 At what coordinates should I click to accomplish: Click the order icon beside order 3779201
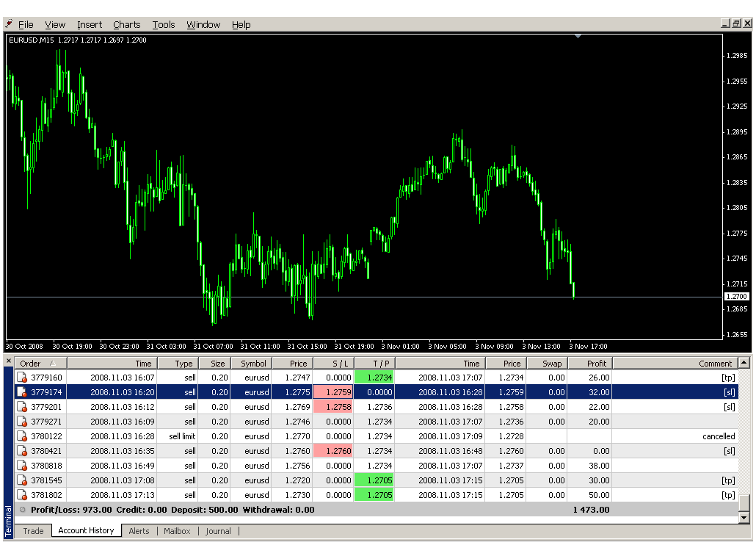tap(21, 407)
